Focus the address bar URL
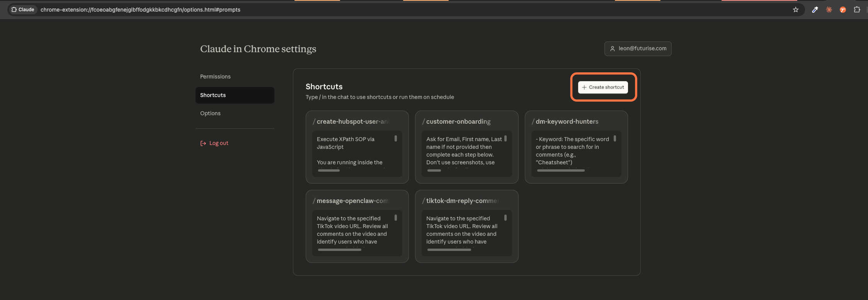 (x=140, y=10)
